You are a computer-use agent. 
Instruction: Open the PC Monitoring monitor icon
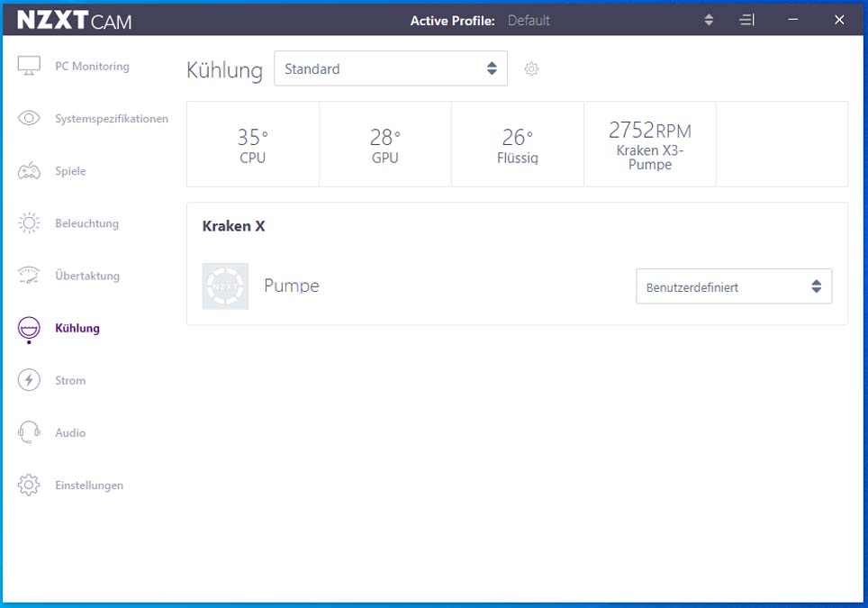pyautogui.click(x=29, y=66)
